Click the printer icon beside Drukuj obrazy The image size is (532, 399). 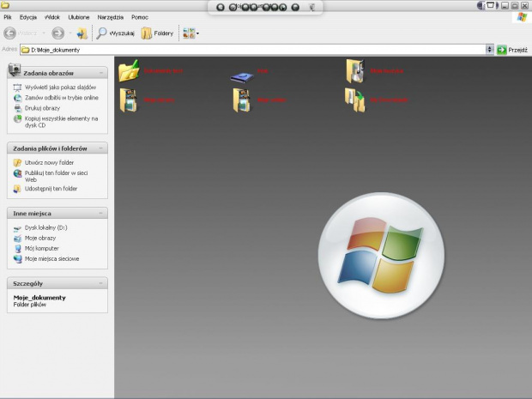17,109
